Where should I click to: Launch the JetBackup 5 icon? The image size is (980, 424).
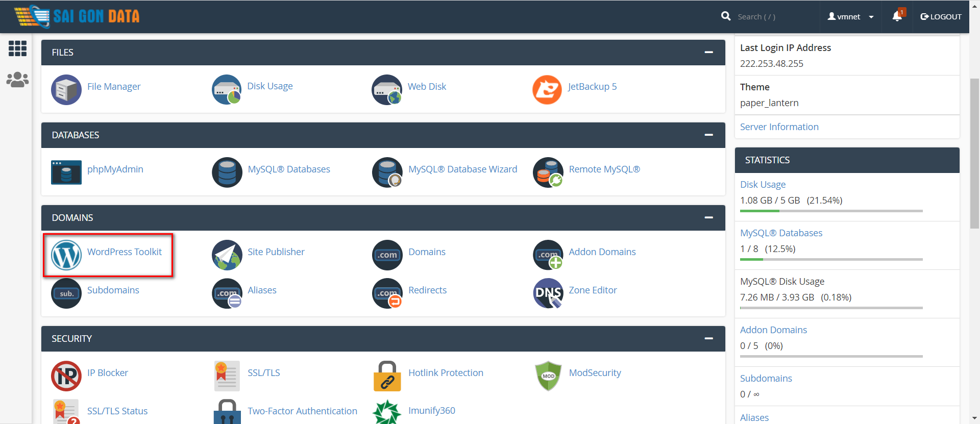click(x=548, y=89)
